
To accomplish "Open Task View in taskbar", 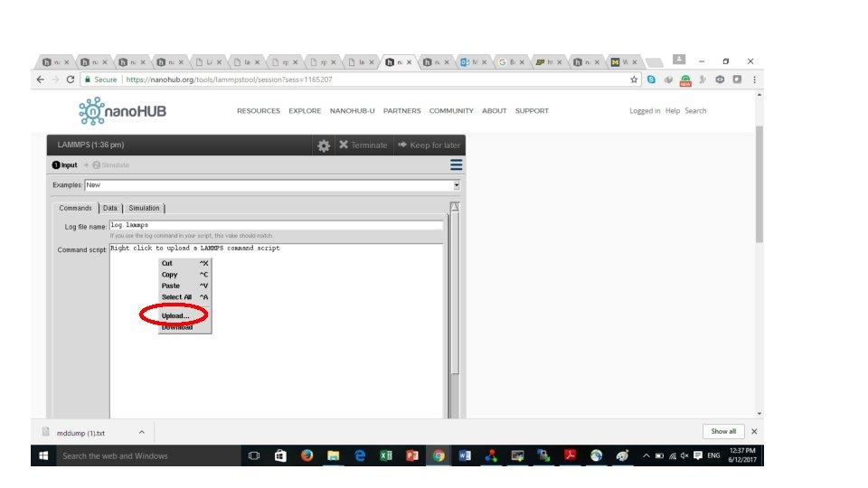I will click(x=254, y=455).
